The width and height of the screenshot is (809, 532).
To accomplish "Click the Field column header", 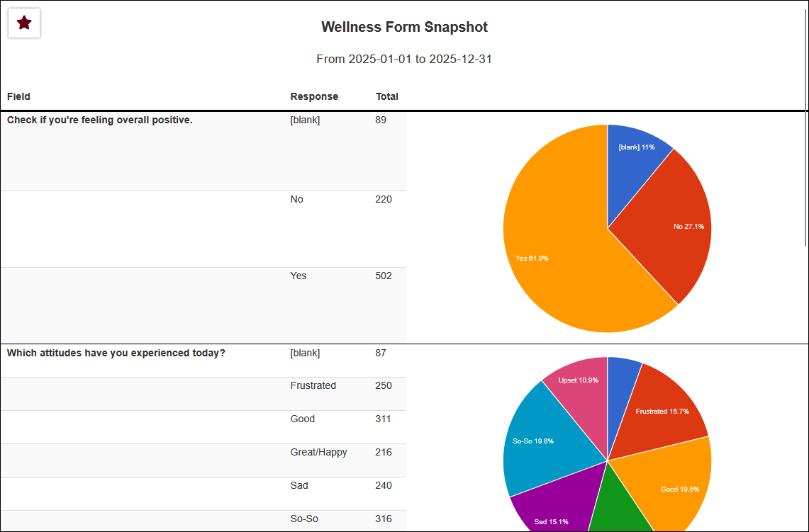I will 18,96.
